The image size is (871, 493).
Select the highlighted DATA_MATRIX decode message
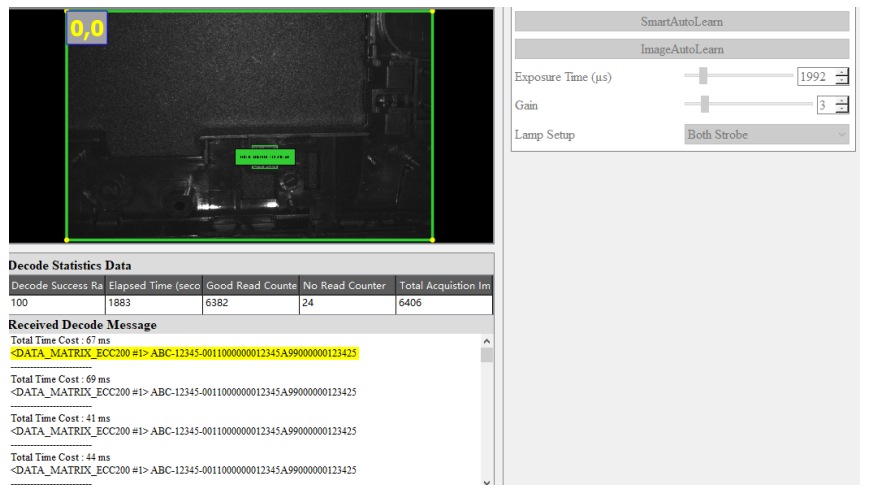coord(184,354)
